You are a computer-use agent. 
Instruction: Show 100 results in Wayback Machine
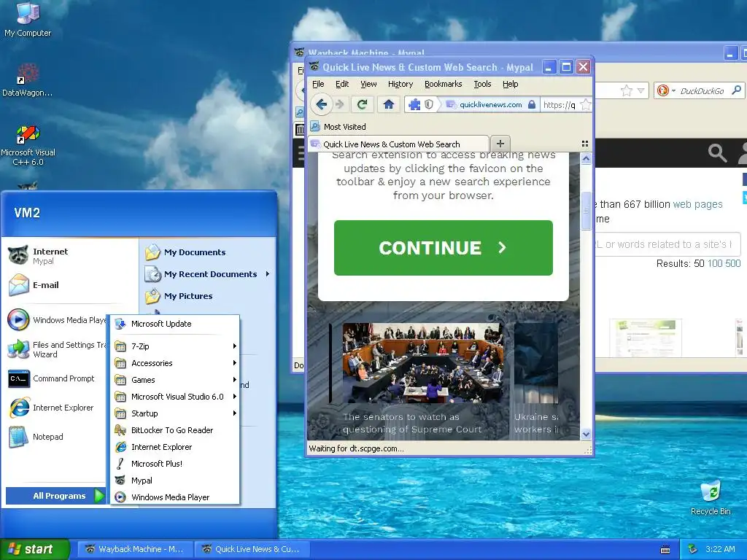[x=715, y=263]
